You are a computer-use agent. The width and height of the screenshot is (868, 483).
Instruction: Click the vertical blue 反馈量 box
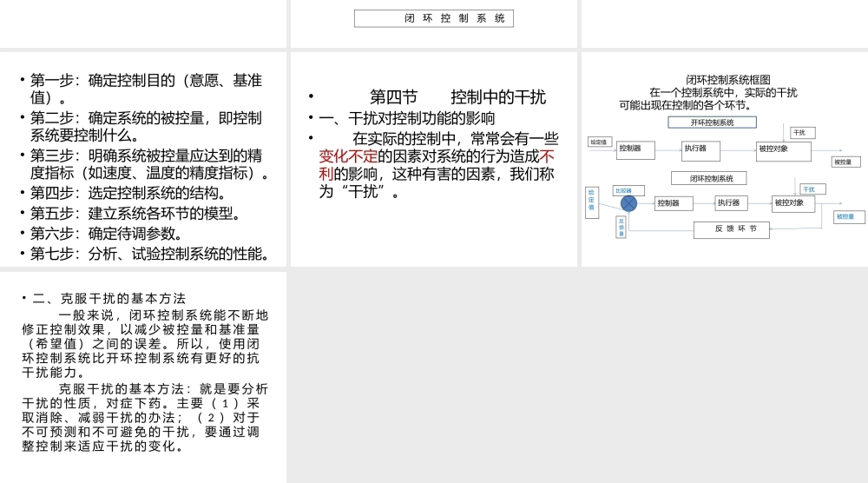(x=621, y=227)
